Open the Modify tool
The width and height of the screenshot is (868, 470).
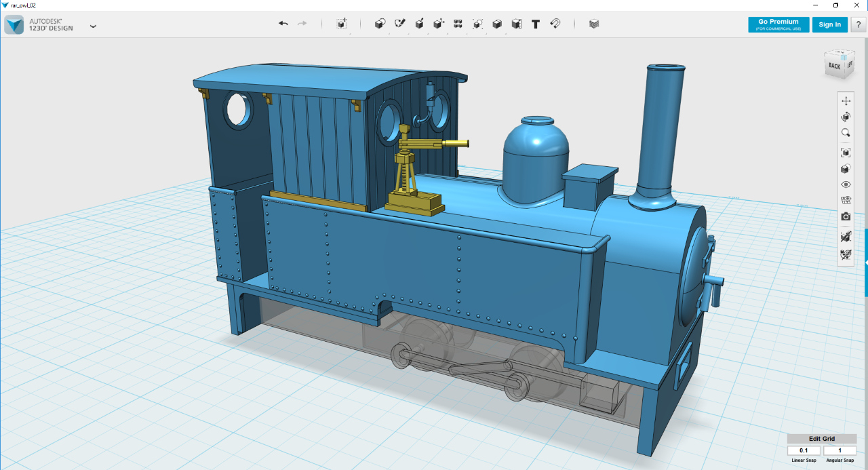439,24
